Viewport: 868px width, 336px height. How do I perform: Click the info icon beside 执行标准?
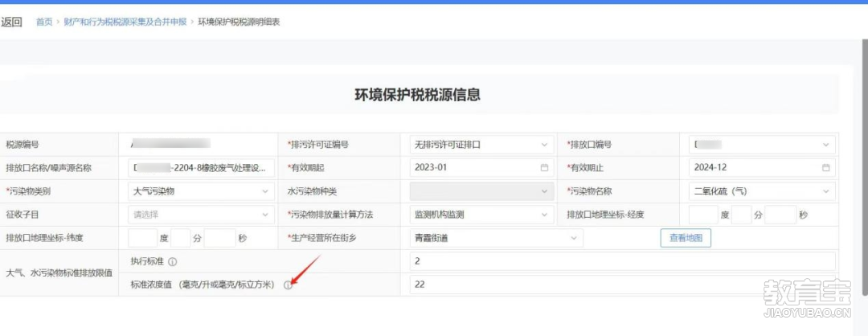(173, 262)
